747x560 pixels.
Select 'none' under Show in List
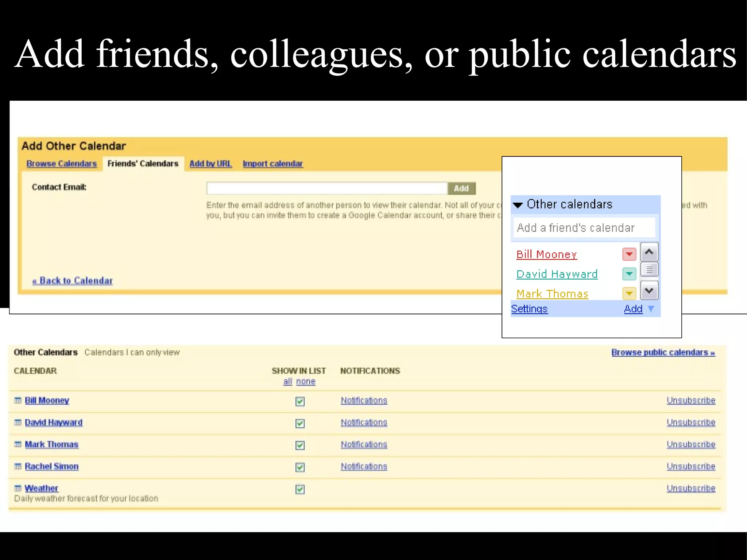tap(306, 381)
